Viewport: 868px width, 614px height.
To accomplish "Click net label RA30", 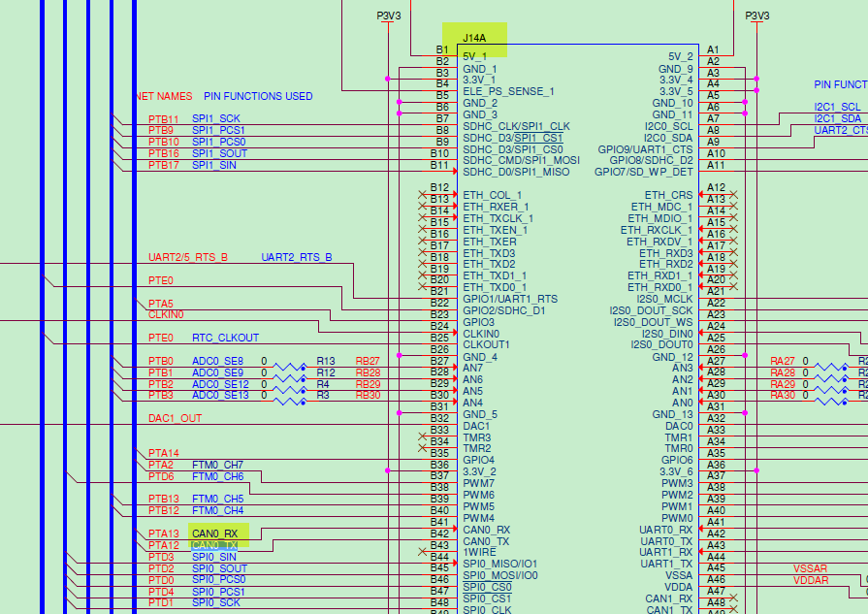I will click(783, 396).
